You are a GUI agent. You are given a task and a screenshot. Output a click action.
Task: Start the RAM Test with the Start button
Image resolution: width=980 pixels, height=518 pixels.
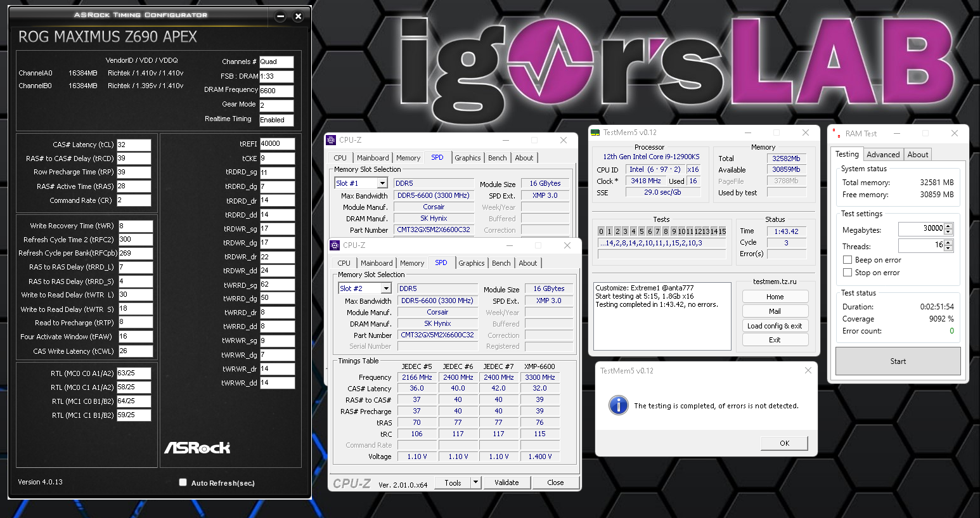(x=898, y=361)
